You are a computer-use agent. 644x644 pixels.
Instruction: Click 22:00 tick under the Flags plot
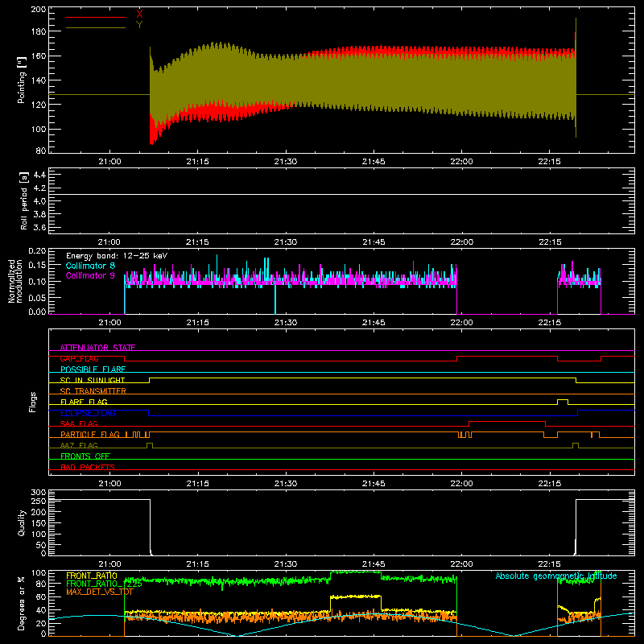[461, 484]
